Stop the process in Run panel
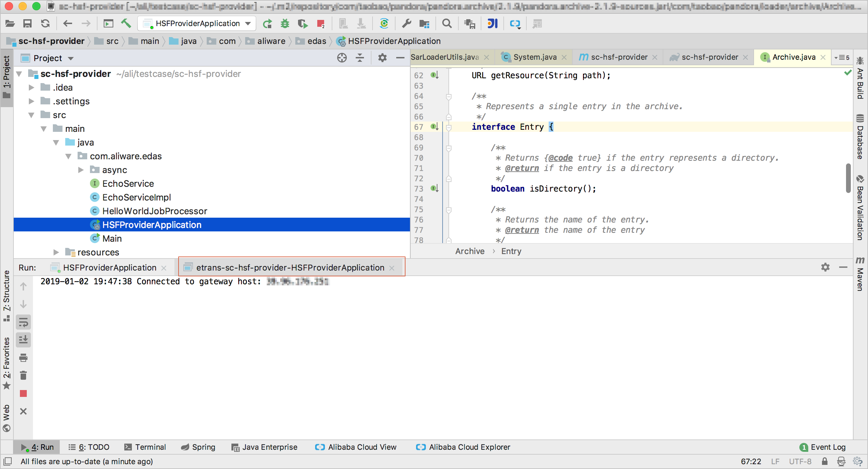This screenshot has width=868, height=469. coord(23,393)
